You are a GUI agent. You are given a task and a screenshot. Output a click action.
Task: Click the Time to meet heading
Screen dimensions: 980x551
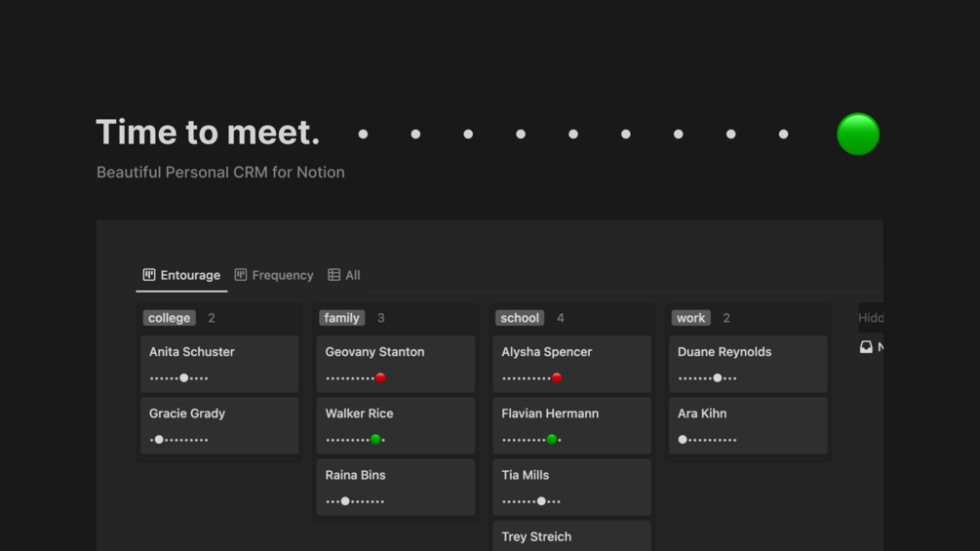point(208,133)
